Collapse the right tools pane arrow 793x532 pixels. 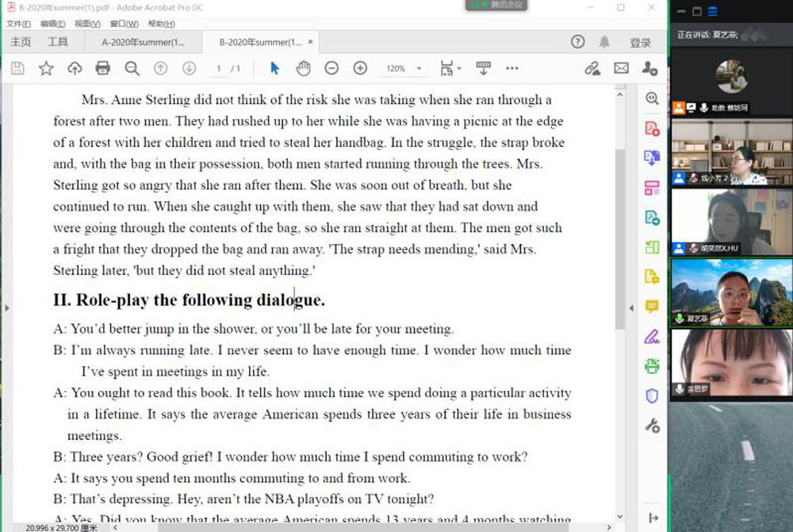point(632,308)
